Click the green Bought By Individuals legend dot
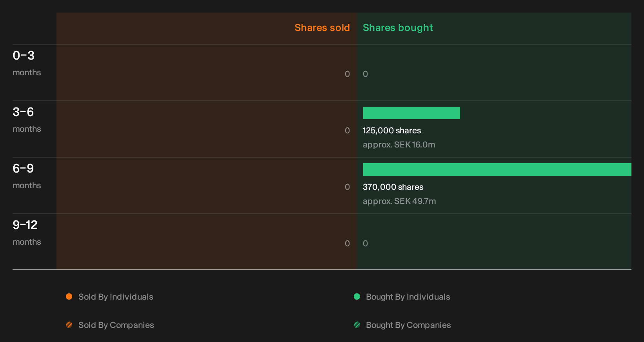 pyautogui.click(x=357, y=297)
